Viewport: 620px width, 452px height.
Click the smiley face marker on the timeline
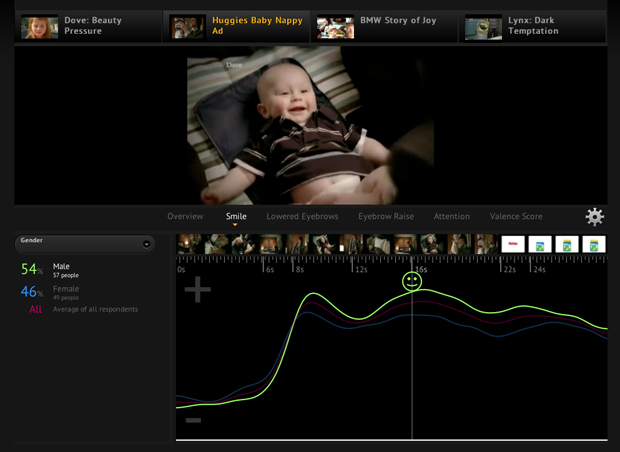click(x=412, y=282)
